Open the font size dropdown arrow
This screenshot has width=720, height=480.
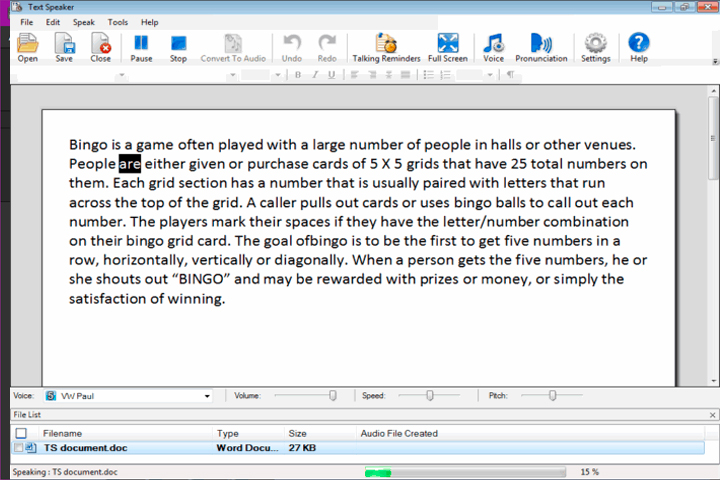(x=278, y=75)
